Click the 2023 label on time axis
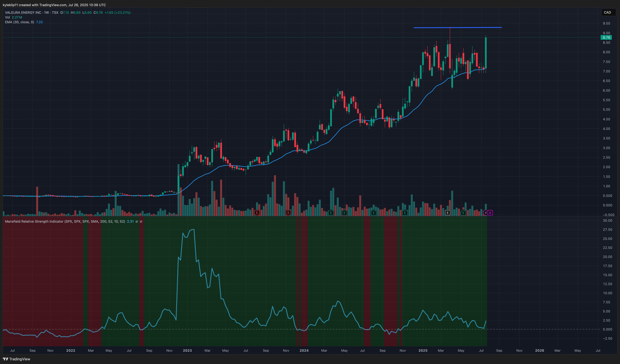 click(x=187, y=351)
